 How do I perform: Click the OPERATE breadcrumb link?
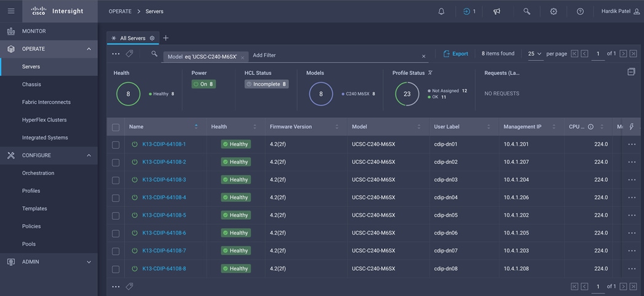120,12
